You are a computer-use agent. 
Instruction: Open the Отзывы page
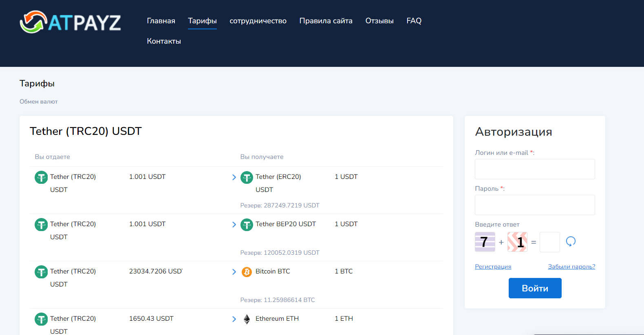pyautogui.click(x=379, y=21)
